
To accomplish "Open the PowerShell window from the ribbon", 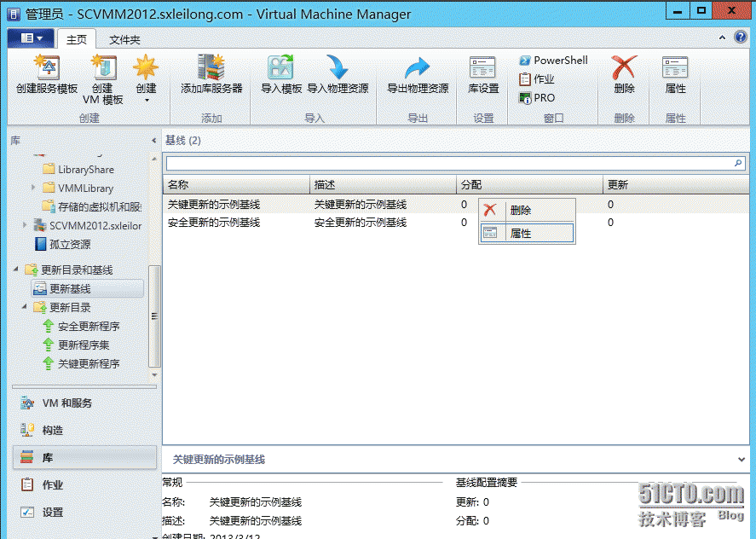I will pos(553,61).
